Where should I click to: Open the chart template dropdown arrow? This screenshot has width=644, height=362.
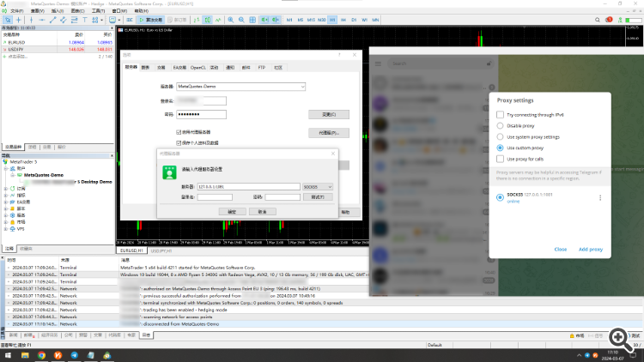(119, 20)
